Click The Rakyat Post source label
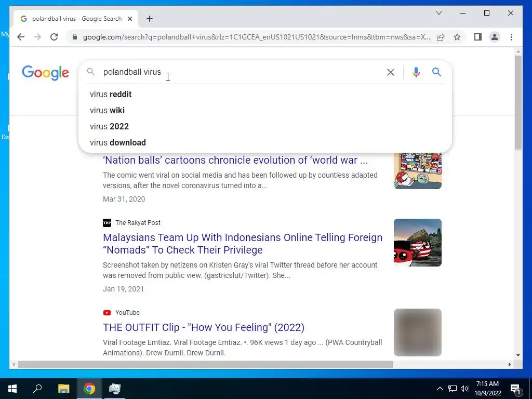This screenshot has height=399, width=532. click(x=138, y=222)
